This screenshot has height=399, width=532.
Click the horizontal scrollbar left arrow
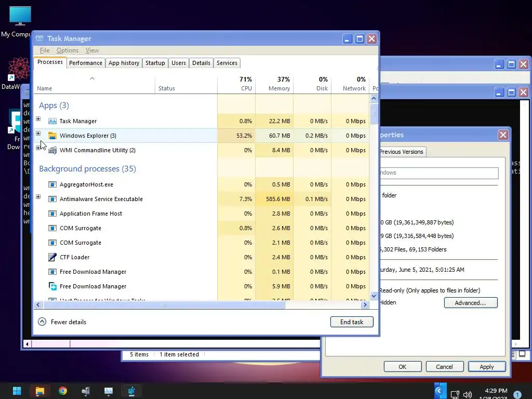coord(38,304)
